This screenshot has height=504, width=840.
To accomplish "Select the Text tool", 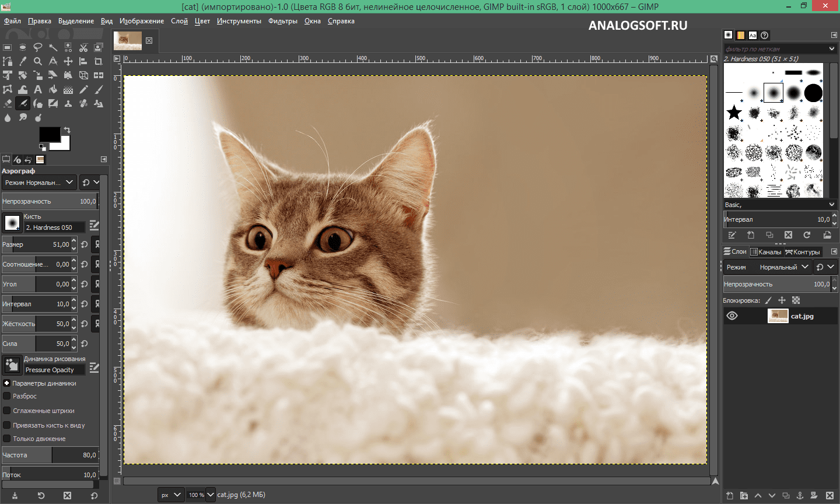I will pyautogui.click(x=37, y=89).
